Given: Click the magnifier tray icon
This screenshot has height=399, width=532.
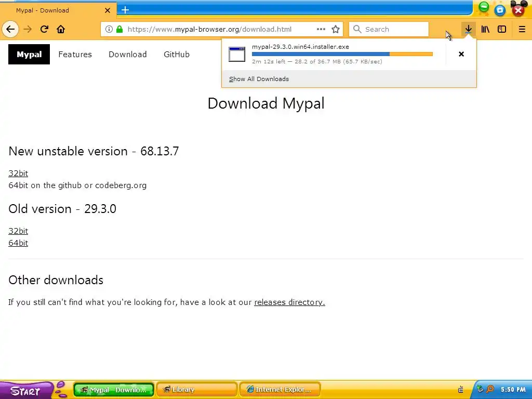Looking at the screenshot, I should [x=490, y=389].
